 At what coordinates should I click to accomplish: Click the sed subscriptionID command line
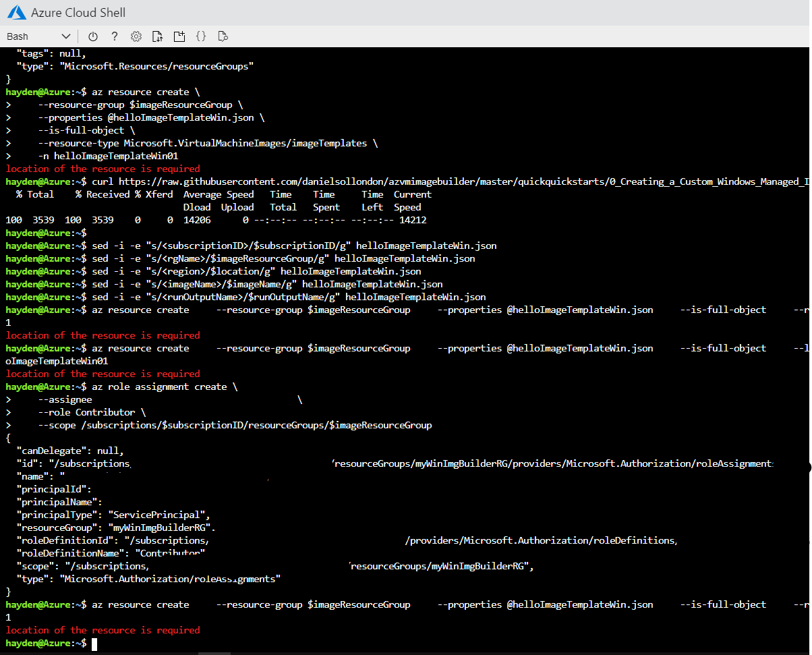pos(294,246)
